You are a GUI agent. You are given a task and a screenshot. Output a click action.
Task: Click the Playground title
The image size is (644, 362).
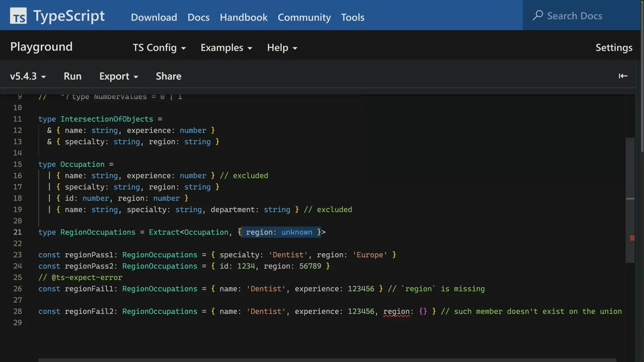(x=41, y=47)
